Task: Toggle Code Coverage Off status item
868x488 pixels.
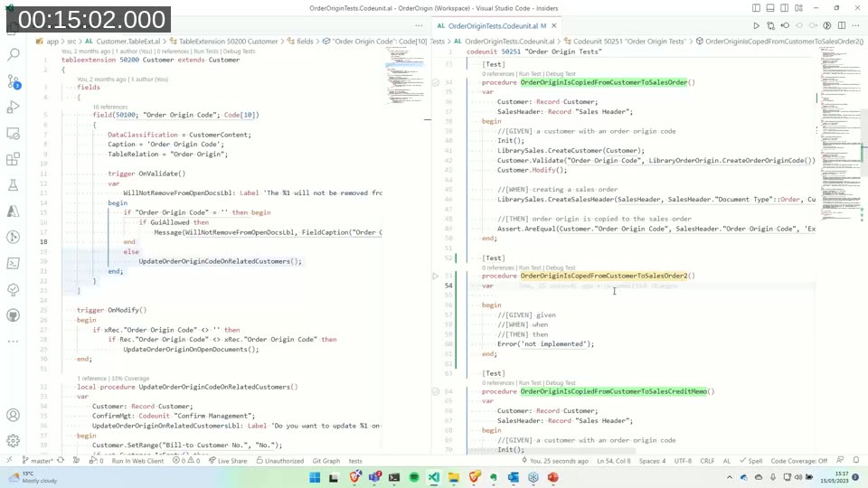Action: coord(798,460)
